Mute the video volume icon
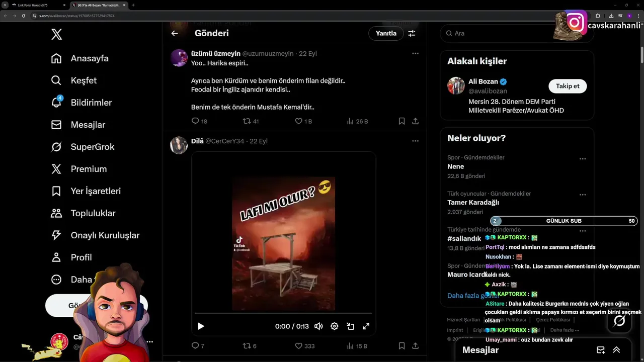The height and width of the screenshot is (362, 644). (x=318, y=326)
